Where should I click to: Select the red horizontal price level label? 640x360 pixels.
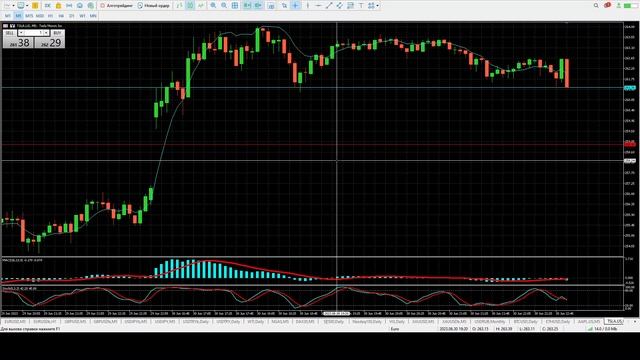(630, 144)
